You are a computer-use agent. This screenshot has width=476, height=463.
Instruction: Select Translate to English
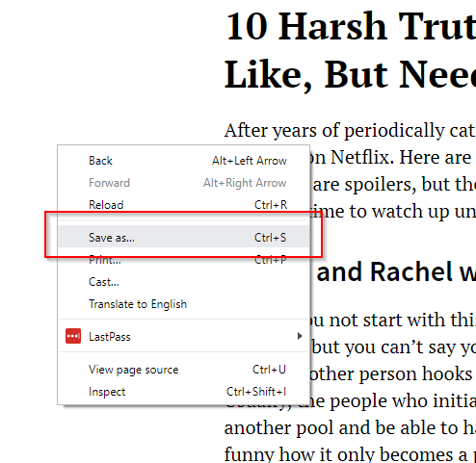(183, 304)
